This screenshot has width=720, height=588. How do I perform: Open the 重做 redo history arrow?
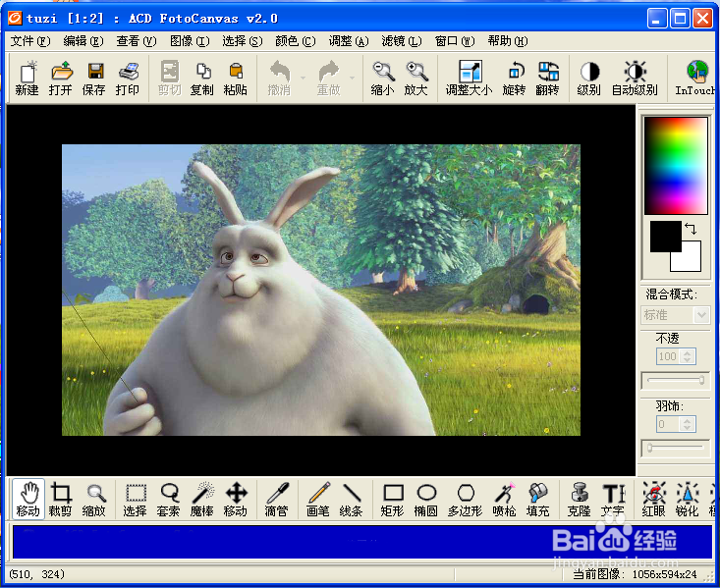coord(353,78)
